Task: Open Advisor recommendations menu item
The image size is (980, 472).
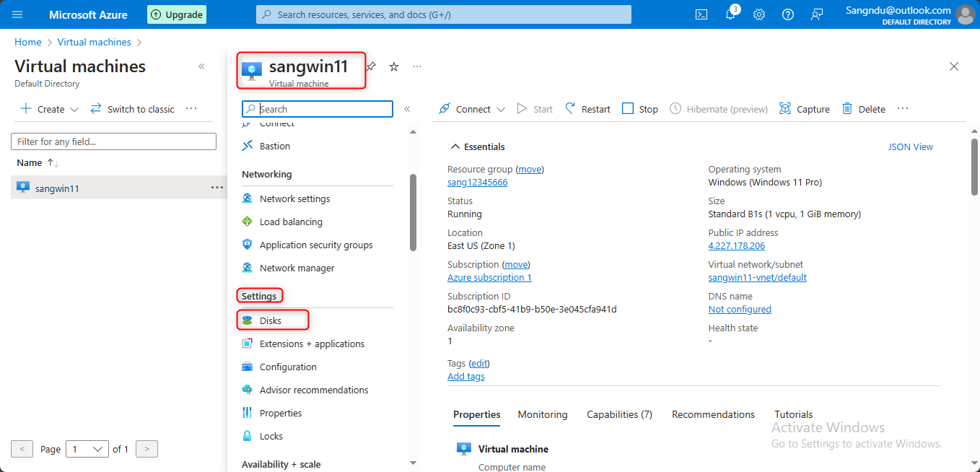Action: point(314,390)
